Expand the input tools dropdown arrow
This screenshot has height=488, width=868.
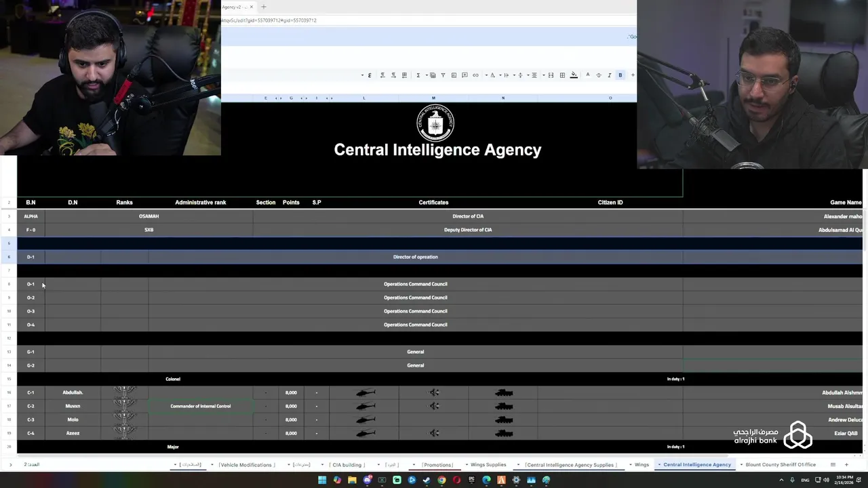click(362, 75)
